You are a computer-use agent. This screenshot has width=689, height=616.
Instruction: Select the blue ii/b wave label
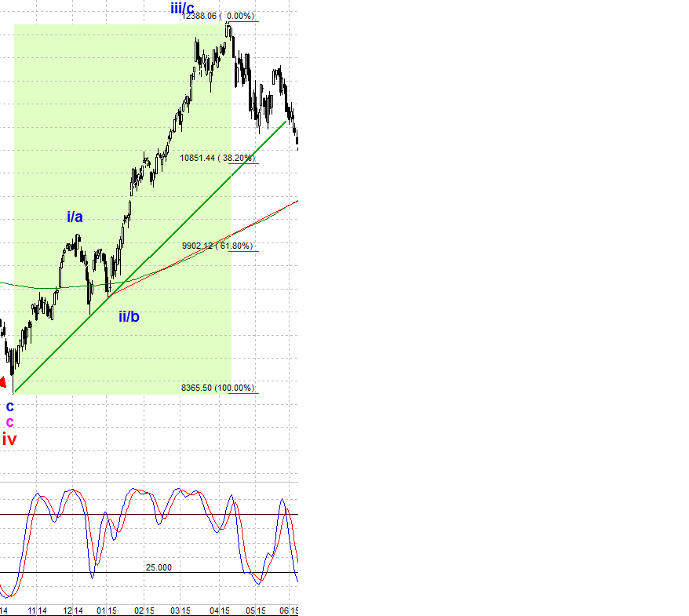[x=129, y=317]
